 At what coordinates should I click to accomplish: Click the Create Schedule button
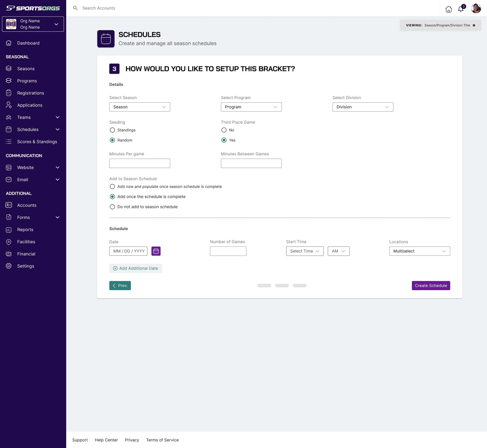[431, 286]
